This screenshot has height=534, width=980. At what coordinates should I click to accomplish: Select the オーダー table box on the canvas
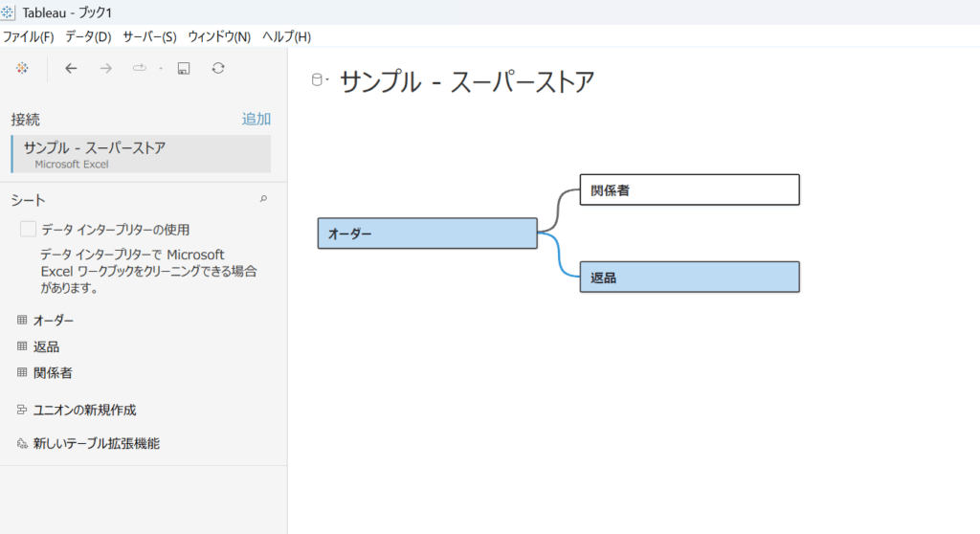click(427, 234)
